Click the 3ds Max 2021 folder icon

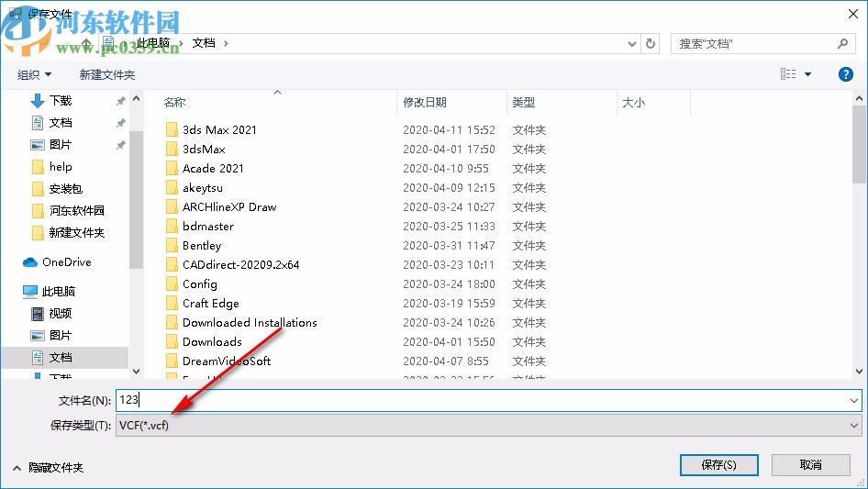click(172, 129)
